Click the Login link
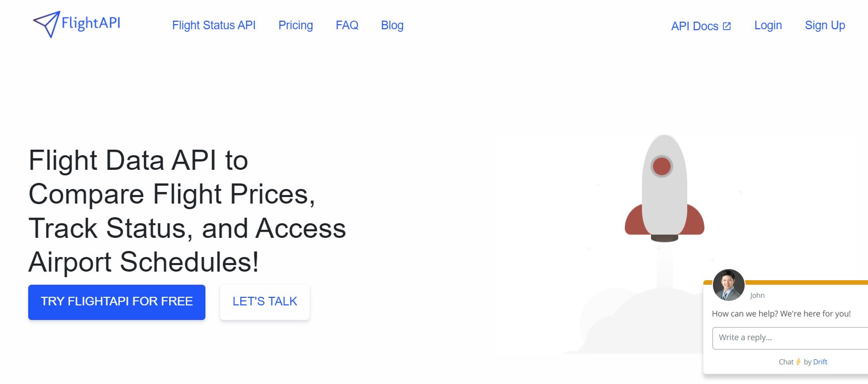The image size is (868, 384). [768, 25]
